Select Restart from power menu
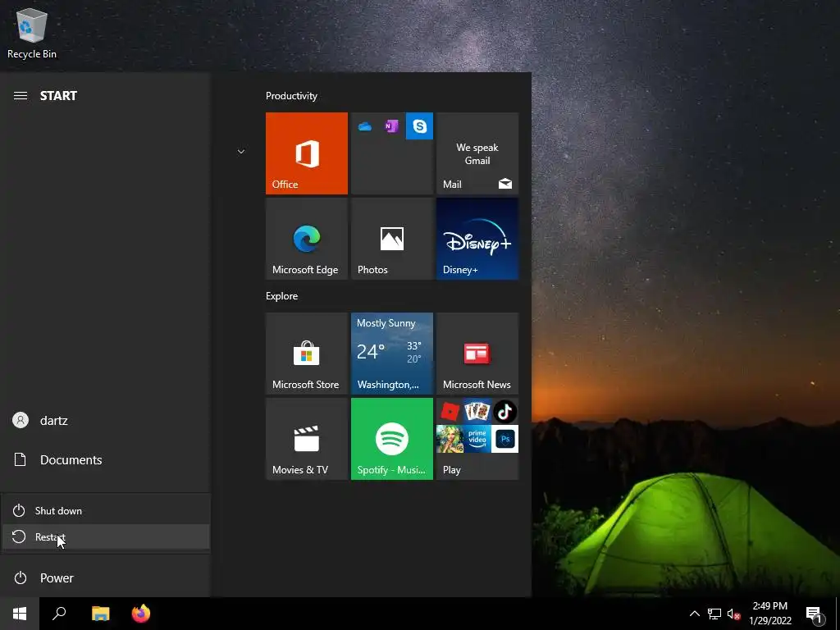Screen dimensions: 840x630 pyautogui.click(x=106, y=536)
